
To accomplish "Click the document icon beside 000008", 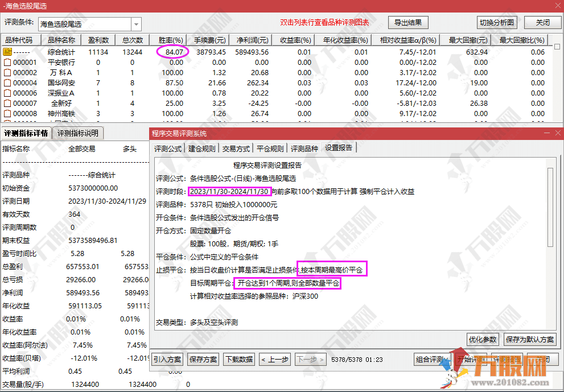I will pyautogui.click(x=7, y=114).
